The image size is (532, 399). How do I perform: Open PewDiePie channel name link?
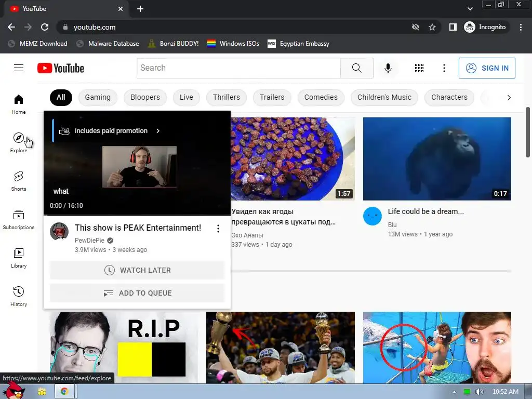(x=89, y=240)
